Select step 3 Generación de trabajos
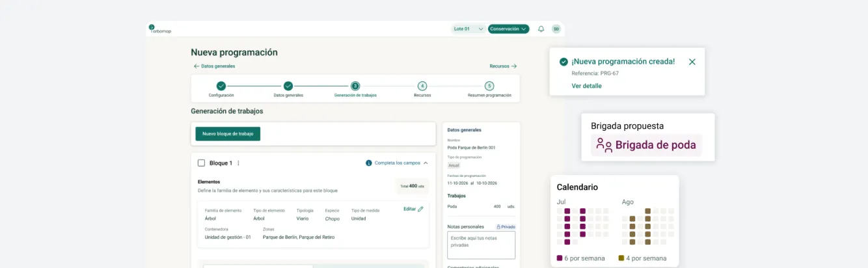868x268 pixels. tap(355, 86)
